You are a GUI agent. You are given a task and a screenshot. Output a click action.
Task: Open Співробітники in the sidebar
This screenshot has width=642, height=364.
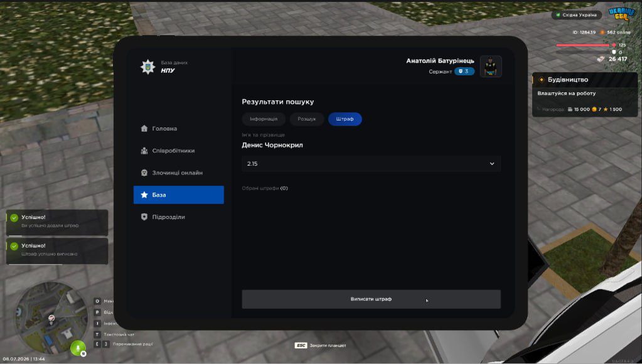point(178,151)
